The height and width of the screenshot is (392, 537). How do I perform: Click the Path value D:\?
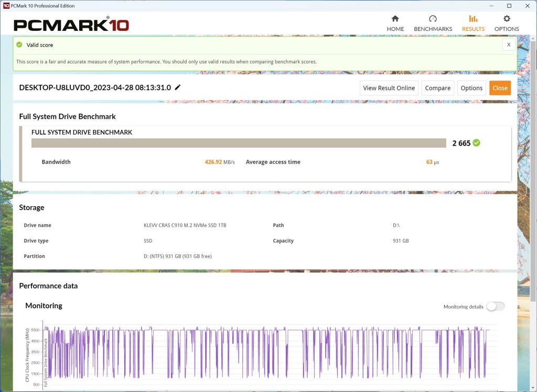click(396, 225)
